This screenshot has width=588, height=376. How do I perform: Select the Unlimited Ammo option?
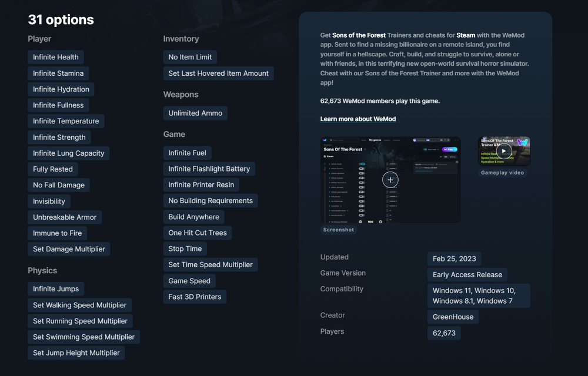click(x=195, y=113)
